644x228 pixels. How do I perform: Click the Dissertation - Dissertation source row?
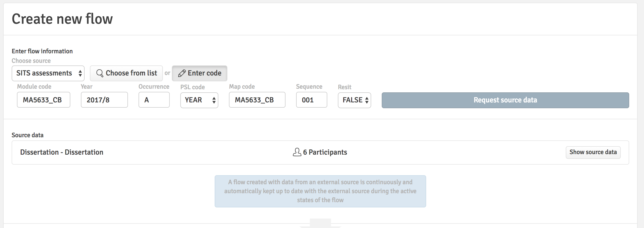click(320, 153)
